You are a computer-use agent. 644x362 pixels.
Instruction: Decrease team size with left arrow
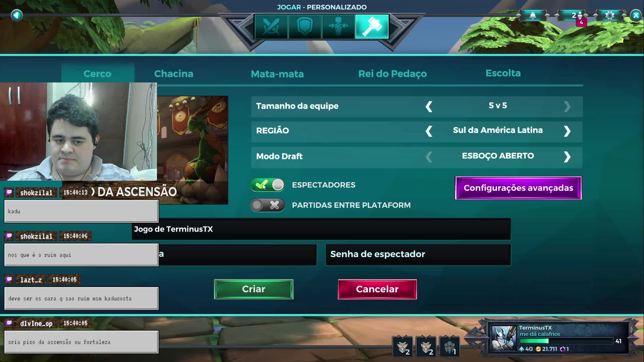(x=429, y=106)
